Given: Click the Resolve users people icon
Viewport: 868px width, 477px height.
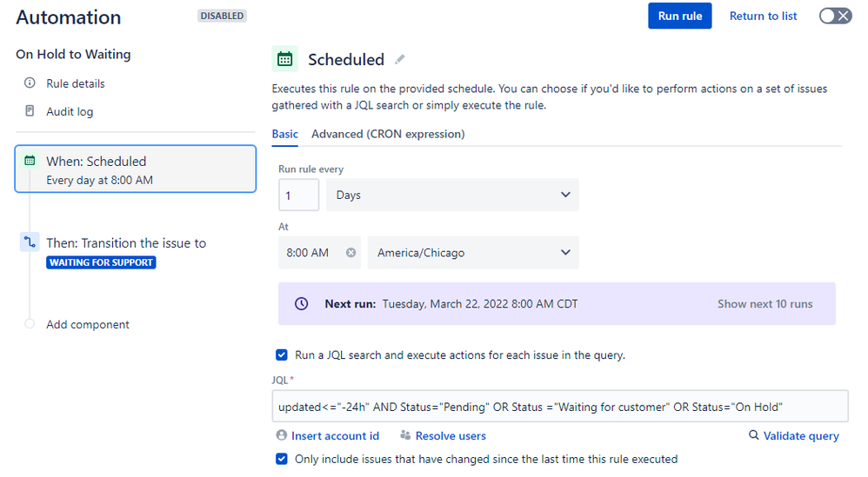Looking at the screenshot, I should [x=406, y=435].
